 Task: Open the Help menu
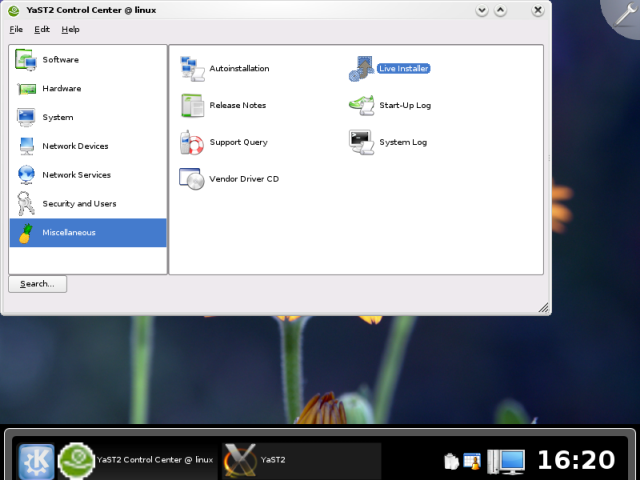[71, 29]
